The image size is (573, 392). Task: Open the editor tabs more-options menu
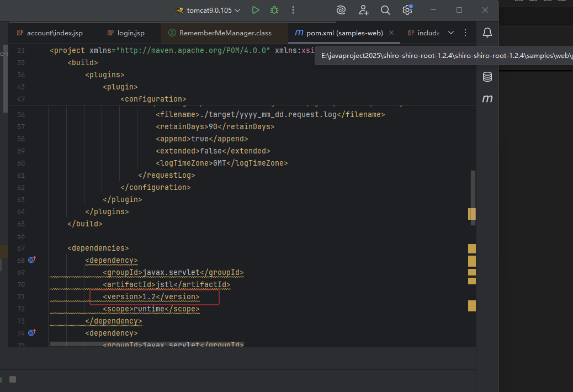(465, 33)
